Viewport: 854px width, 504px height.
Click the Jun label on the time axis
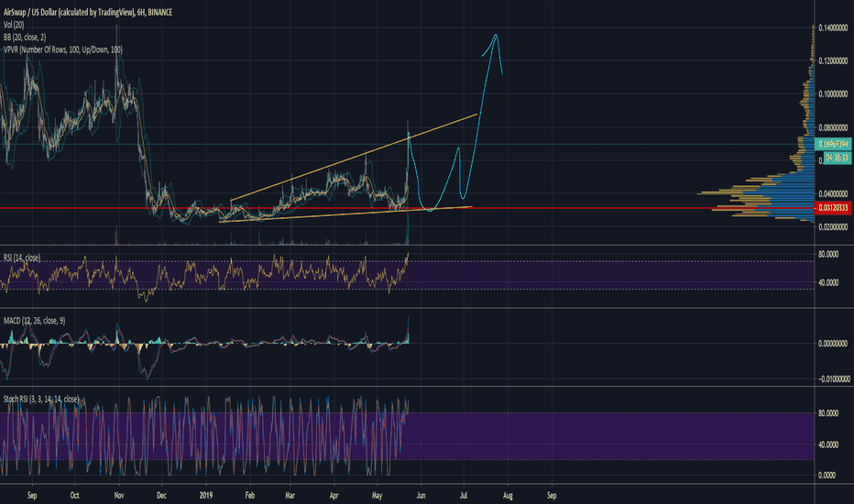coord(421,495)
